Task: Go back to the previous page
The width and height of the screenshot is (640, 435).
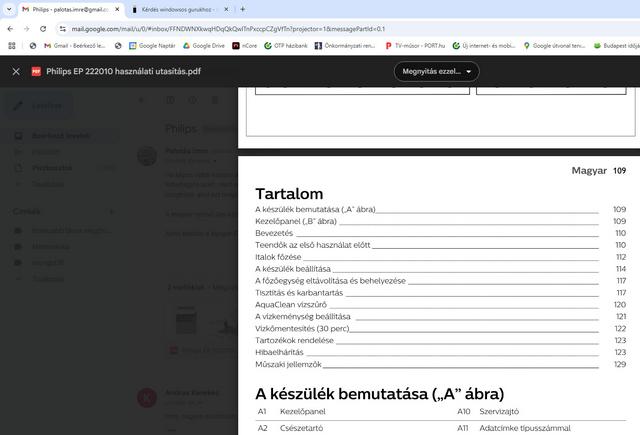Action: pos(11,29)
